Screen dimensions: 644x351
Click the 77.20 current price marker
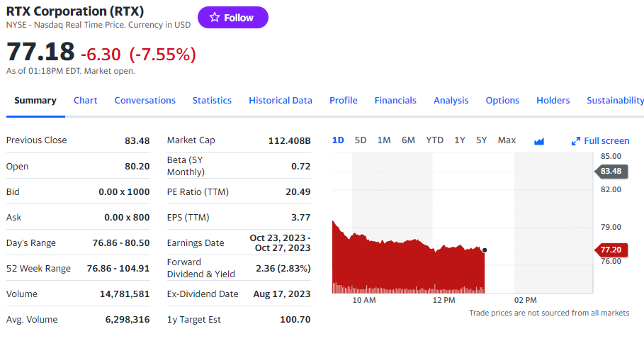tap(610, 250)
